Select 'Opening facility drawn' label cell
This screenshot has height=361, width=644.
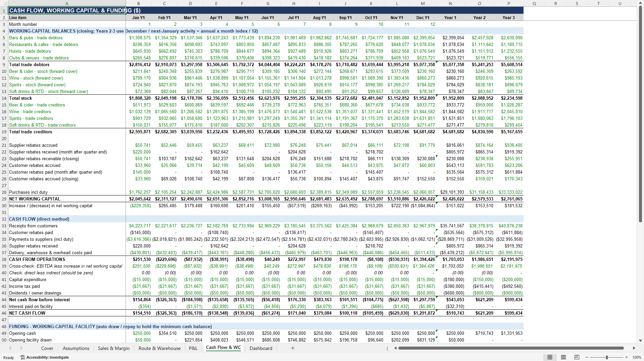point(67,340)
